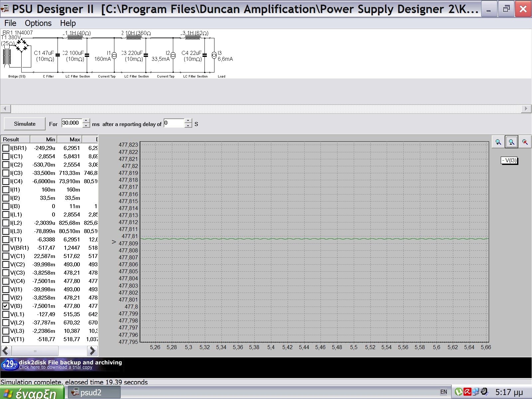532x399 pixels.
Task: Decrease reporting delay with down arrow
Action: 188,125
